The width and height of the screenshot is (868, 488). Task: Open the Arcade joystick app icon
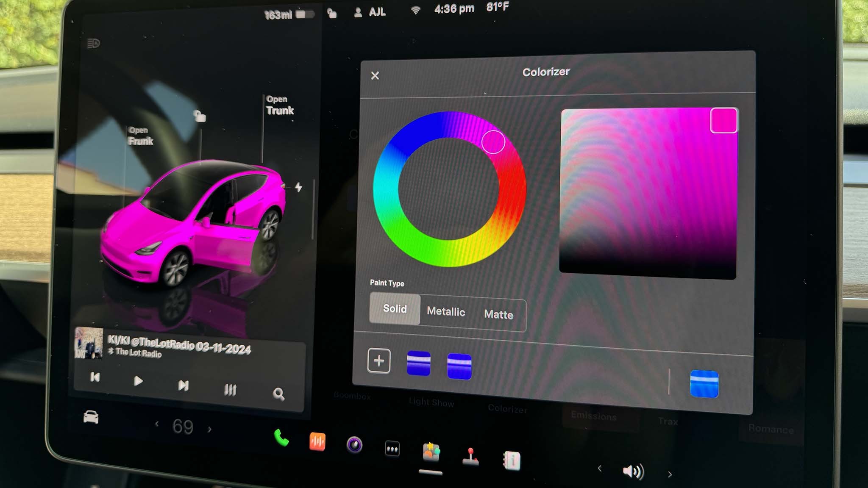coord(470,457)
